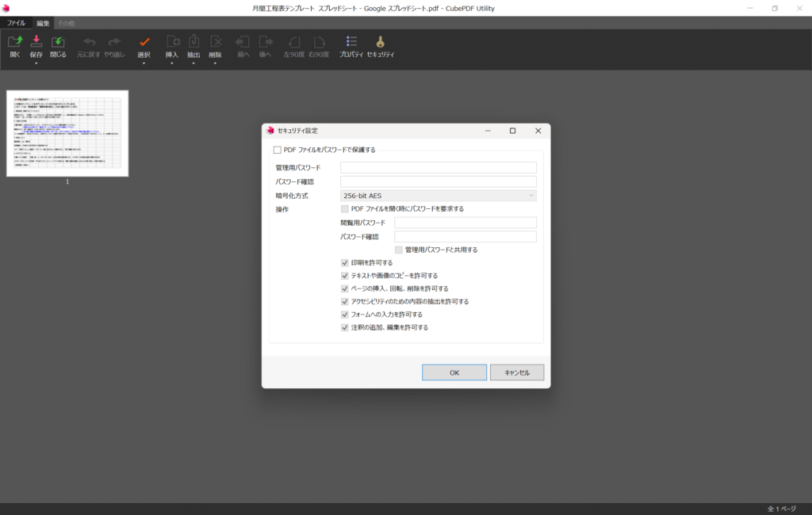This screenshot has height=515, width=812.
Task: Toggle the allow printing (印刷を許可する) checkbox
Action: 345,262
